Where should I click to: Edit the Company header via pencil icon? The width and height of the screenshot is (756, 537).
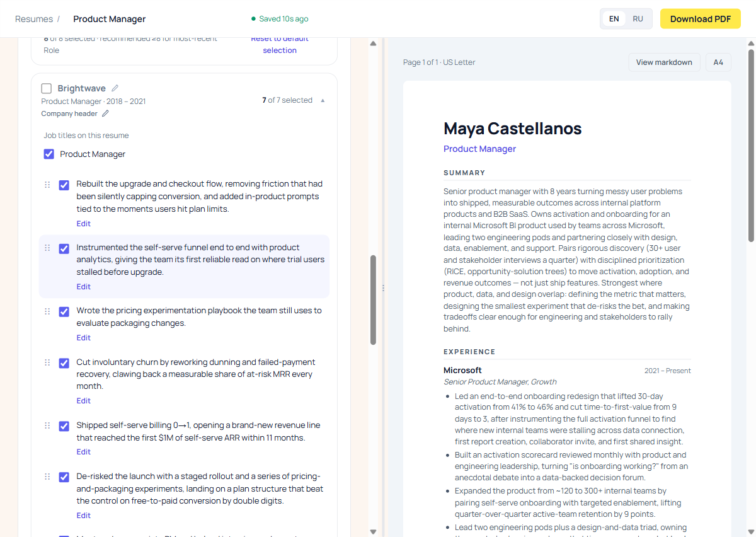coord(105,113)
